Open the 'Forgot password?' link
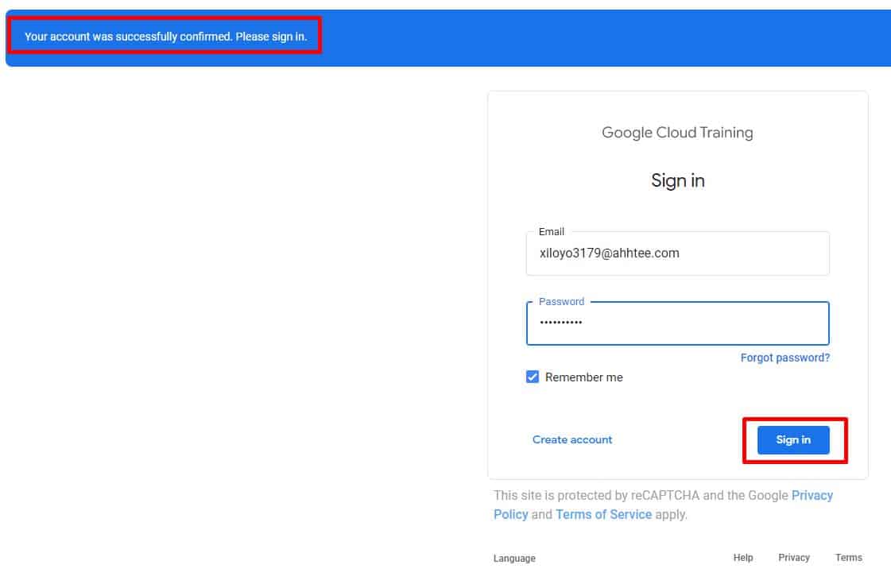The width and height of the screenshot is (891, 588). [x=784, y=358]
